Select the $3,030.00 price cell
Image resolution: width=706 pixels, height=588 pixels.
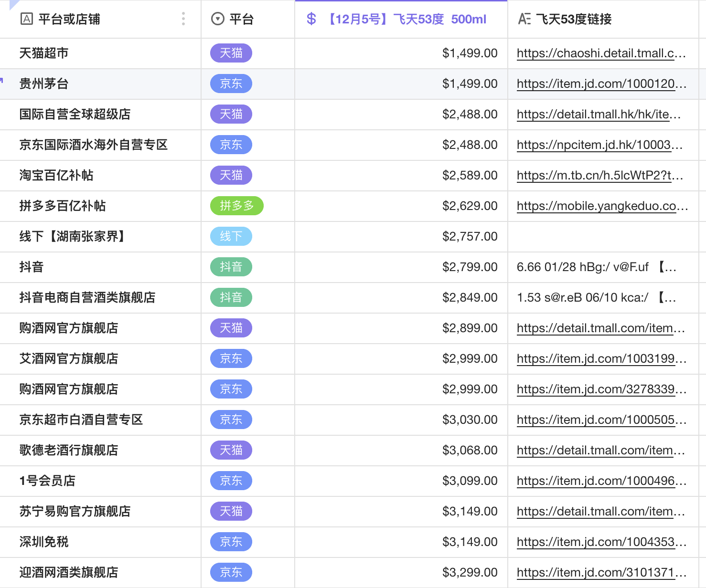pyautogui.click(x=401, y=420)
